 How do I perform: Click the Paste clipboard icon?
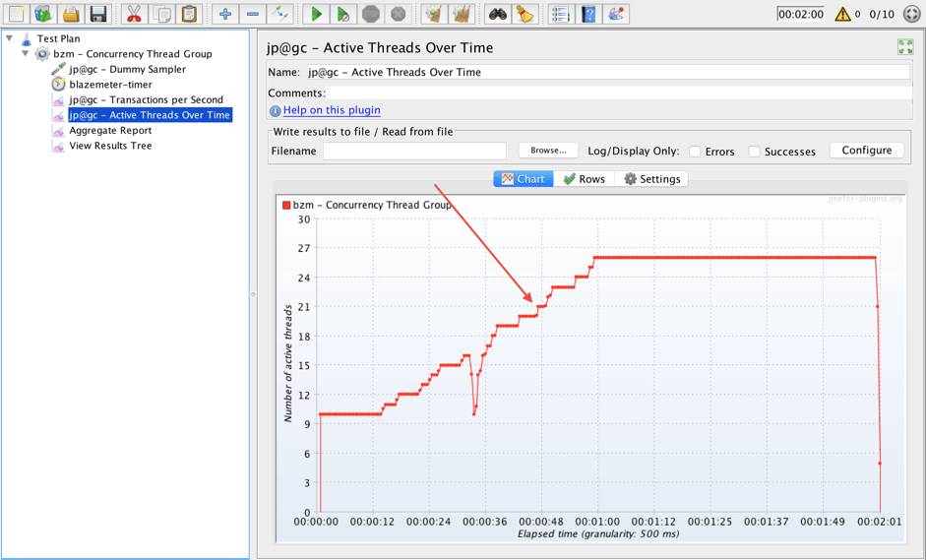pyautogui.click(x=189, y=14)
